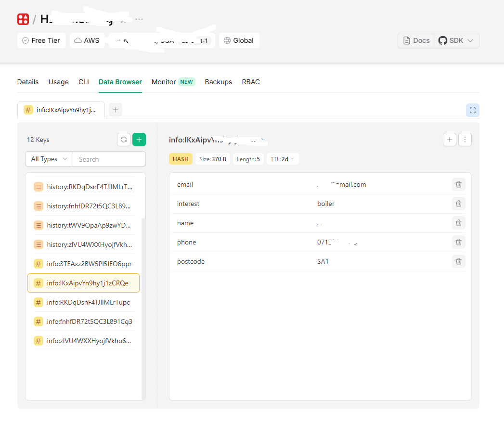Switch to the CLI tab
The width and height of the screenshot is (504, 423).
point(84,82)
